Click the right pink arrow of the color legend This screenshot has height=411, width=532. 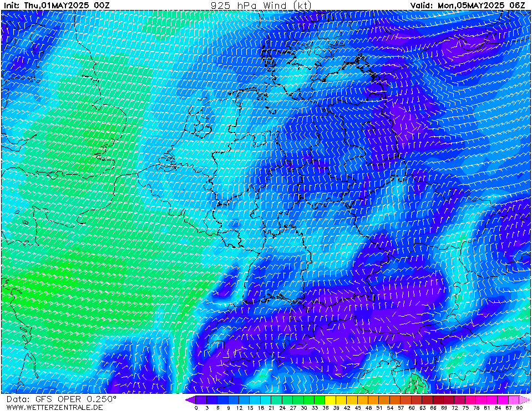pyautogui.click(x=525, y=400)
